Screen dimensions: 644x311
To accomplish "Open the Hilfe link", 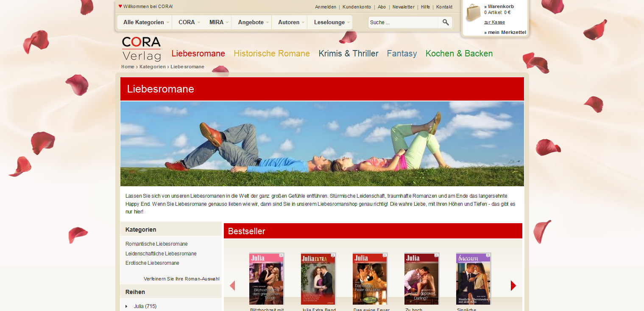I will click(425, 7).
